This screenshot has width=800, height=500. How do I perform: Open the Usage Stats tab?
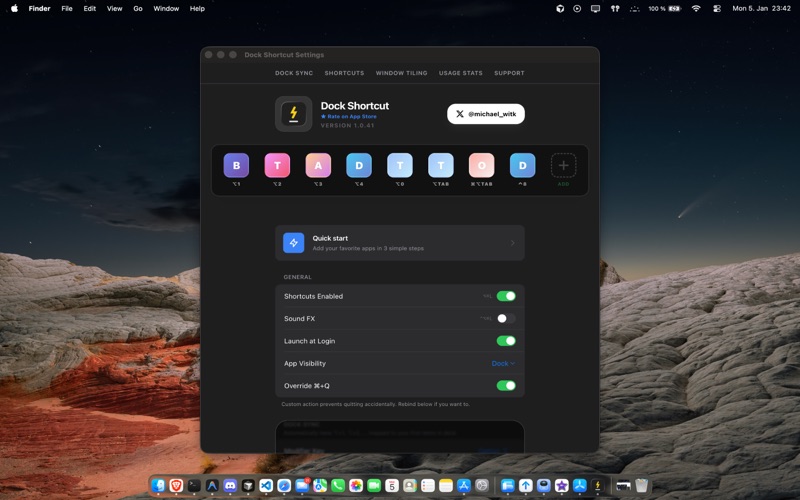click(461, 73)
